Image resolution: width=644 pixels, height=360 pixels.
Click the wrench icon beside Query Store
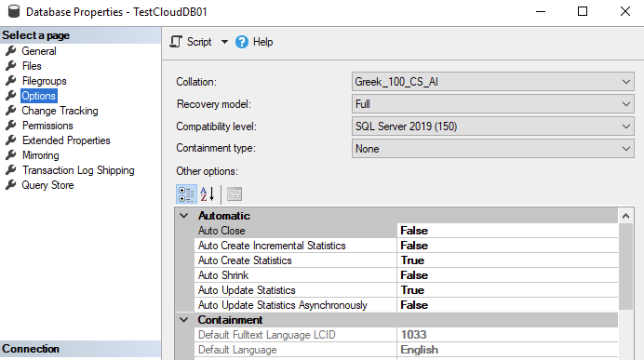[x=10, y=185]
